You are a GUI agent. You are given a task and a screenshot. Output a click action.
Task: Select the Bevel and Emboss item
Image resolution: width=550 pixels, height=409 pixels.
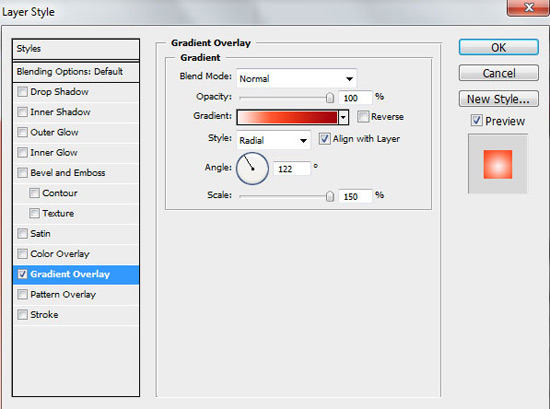[76, 173]
